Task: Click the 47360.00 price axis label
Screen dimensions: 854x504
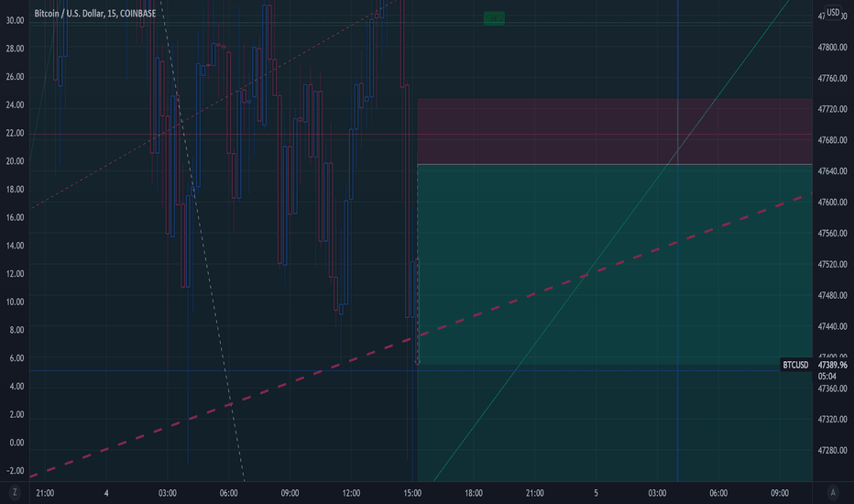Action: click(832, 389)
